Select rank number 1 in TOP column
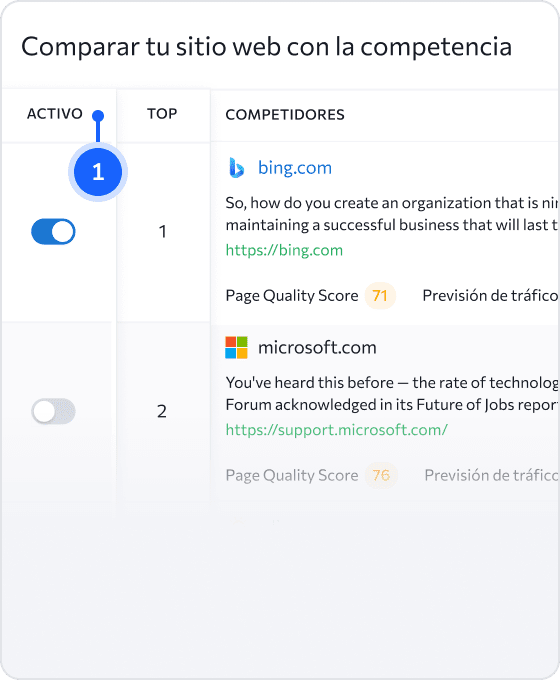Image resolution: width=560 pixels, height=680 pixels. [163, 232]
